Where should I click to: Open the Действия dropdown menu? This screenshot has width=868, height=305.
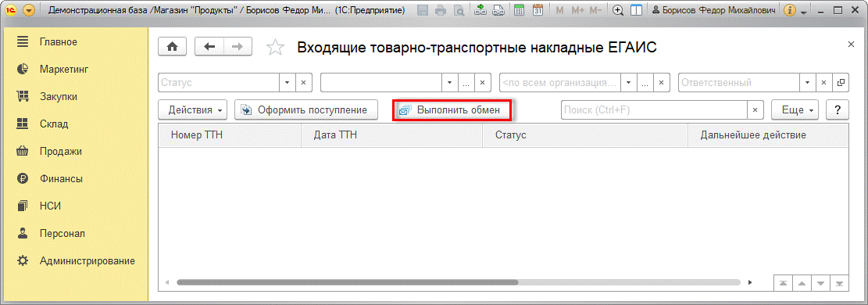pos(193,109)
